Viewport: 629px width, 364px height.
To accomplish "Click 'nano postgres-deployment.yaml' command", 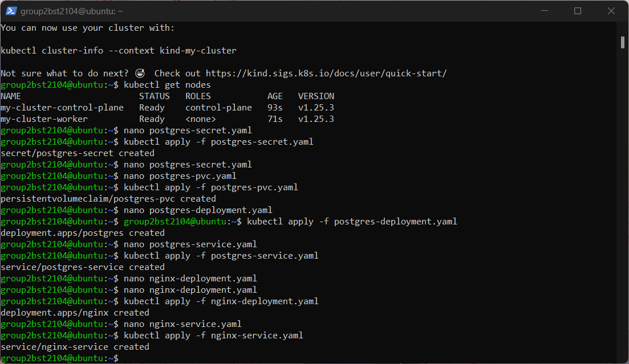I will 198,210.
